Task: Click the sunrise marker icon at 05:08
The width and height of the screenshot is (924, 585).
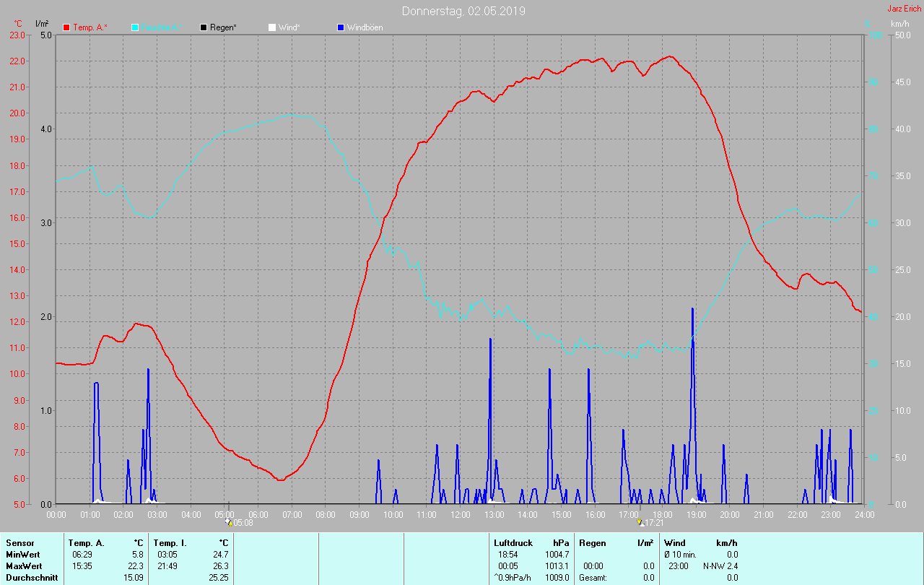Action: 228,522
